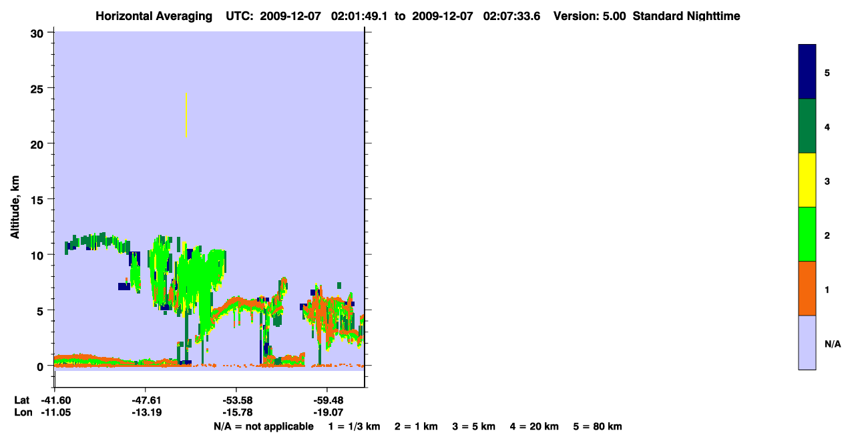868x445 pixels.
Task: Click the colorbar label 'N/A'
Action: (833, 344)
